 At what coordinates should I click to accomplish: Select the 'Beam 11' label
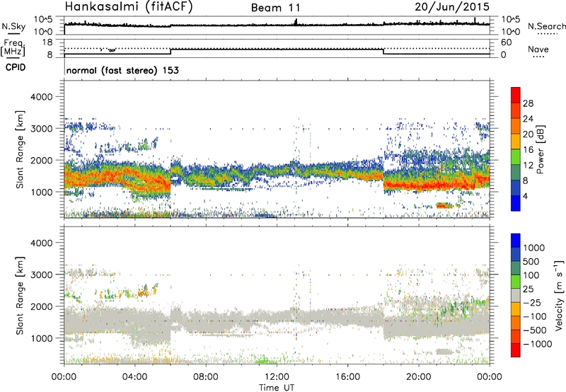275,8
